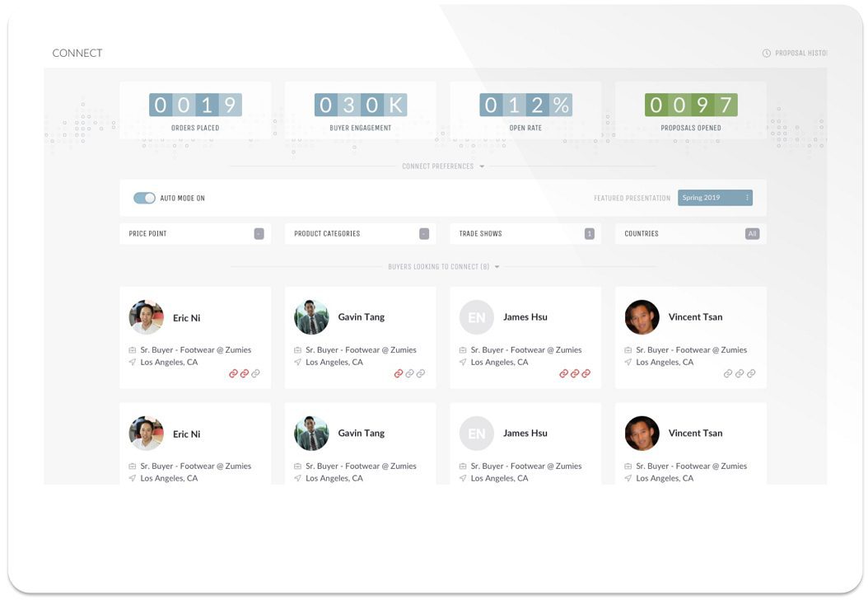Open the Product Categories filter
This screenshot has height=600, width=868.
(360, 234)
